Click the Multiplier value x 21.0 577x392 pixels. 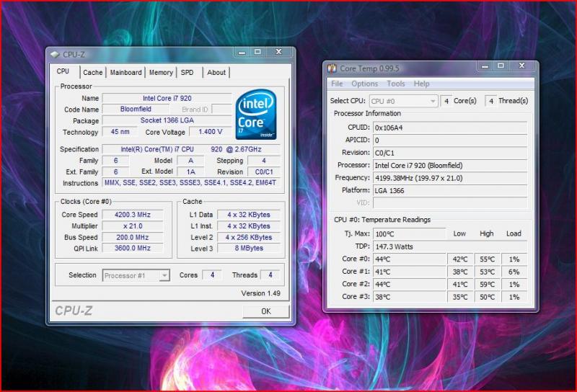(x=133, y=226)
